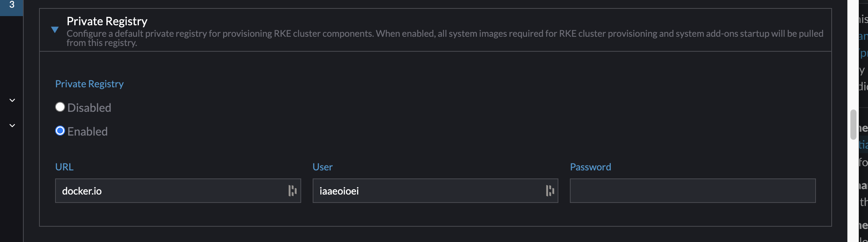
Task: Click the URL field label
Action: point(64,167)
